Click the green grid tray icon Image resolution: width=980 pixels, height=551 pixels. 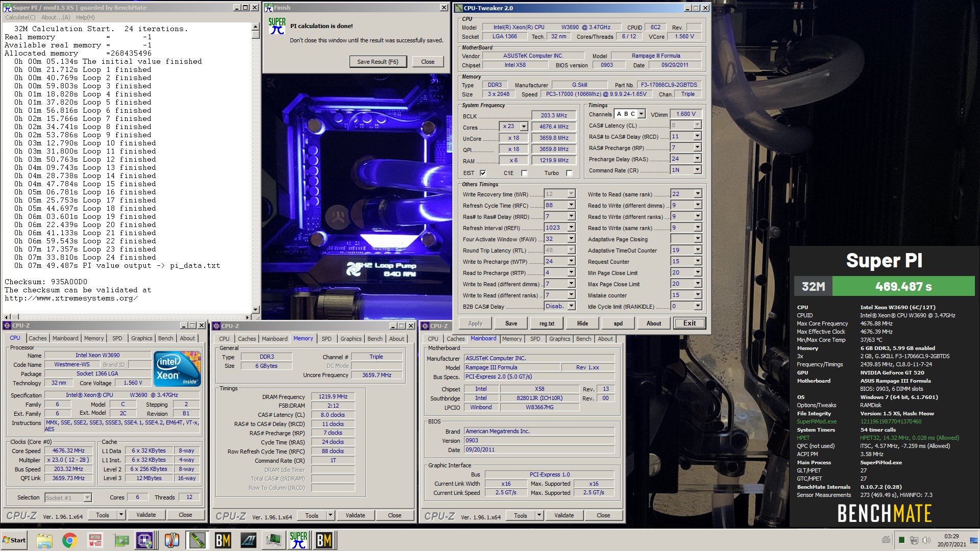point(902,540)
